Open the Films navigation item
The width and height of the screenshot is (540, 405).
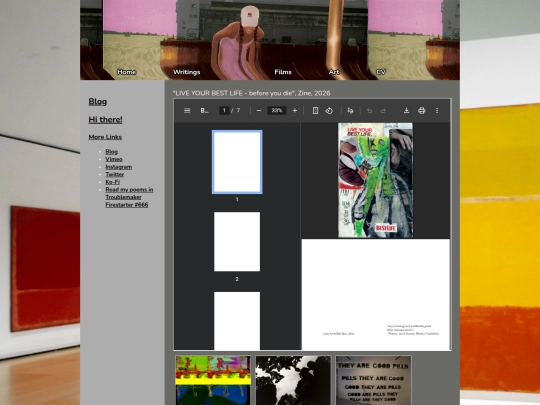tap(283, 72)
